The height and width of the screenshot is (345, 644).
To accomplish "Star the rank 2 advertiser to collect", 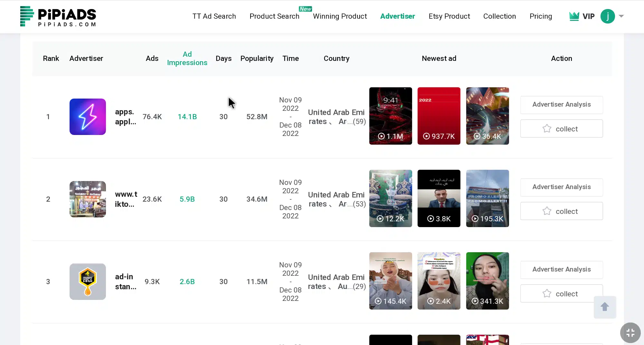I will [546, 211].
